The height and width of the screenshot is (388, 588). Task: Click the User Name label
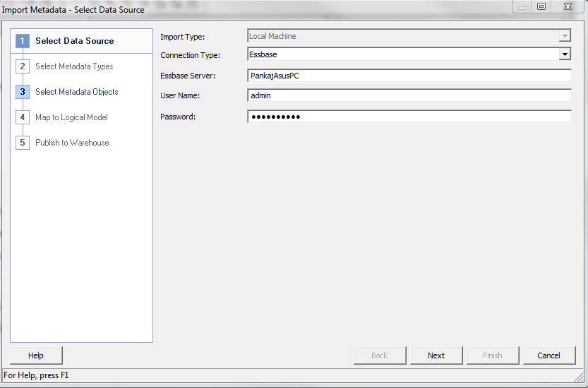click(x=180, y=95)
